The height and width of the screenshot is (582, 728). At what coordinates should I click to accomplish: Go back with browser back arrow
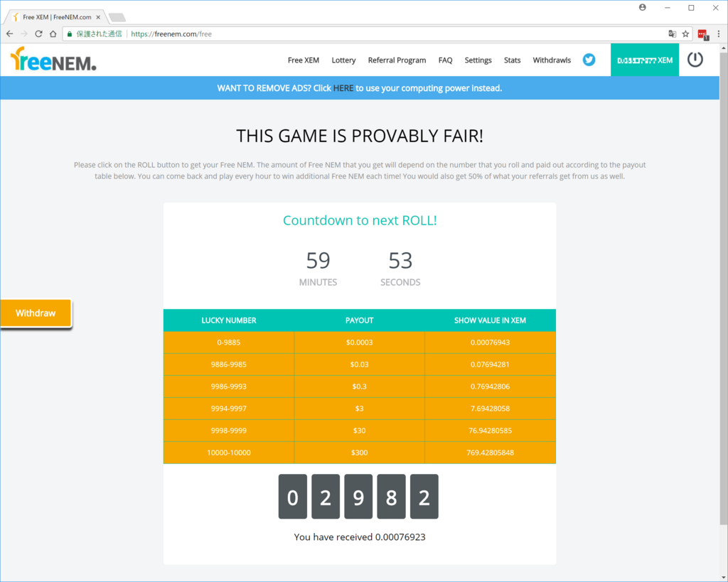coord(10,34)
